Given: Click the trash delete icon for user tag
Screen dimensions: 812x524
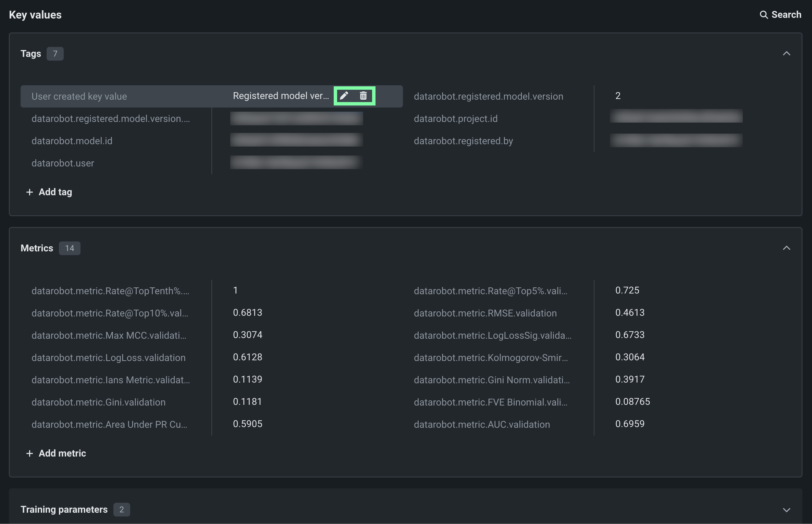Looking at the screenshot, I should (363, 96).
